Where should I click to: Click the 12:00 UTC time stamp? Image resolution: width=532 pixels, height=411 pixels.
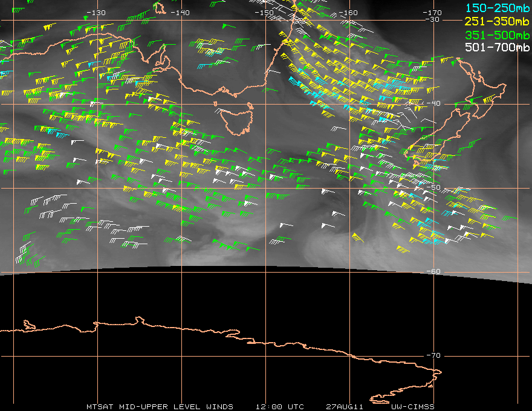click(x=279, y=407)
